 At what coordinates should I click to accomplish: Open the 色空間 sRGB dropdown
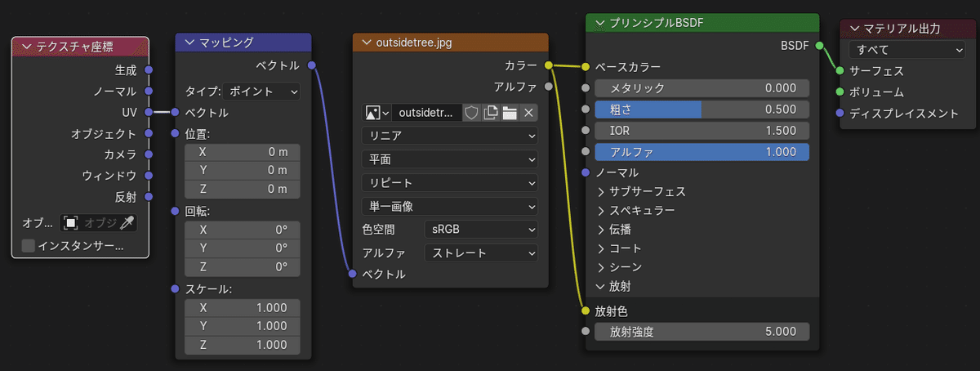(x=481, y=230)
